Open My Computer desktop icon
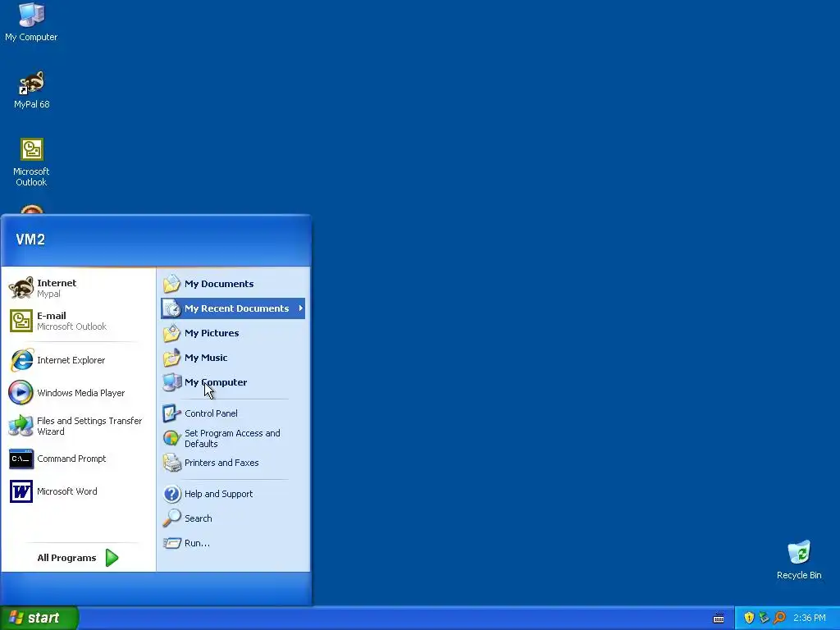 click(x=31, y=21)
